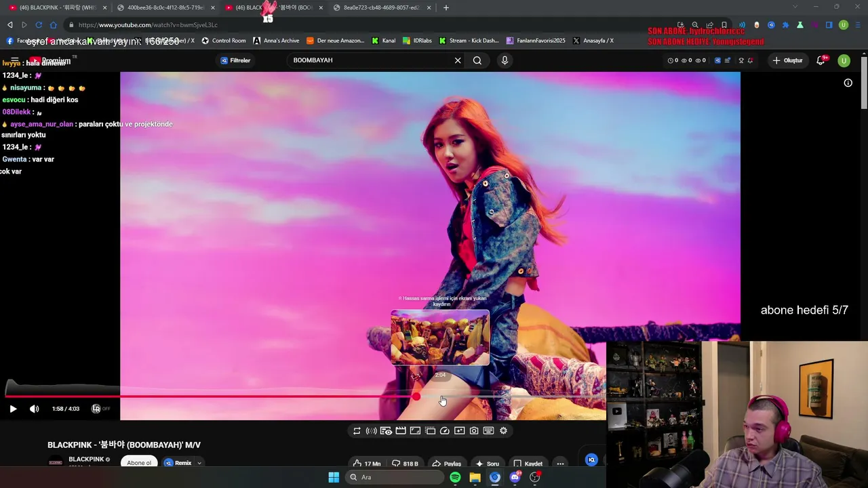The width and height of the screenshot is (868, 488).
Task: Go back in browser history
Action: (x=9, y=25)
